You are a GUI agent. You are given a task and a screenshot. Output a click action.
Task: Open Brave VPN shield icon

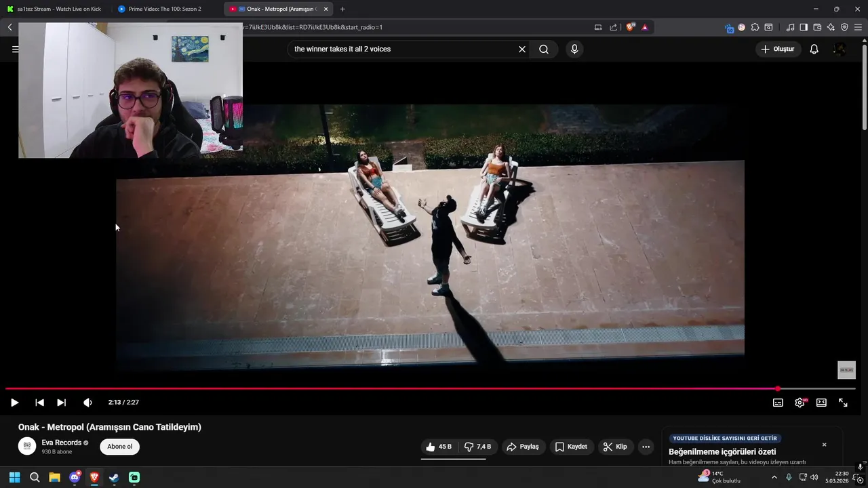point(844,27)
